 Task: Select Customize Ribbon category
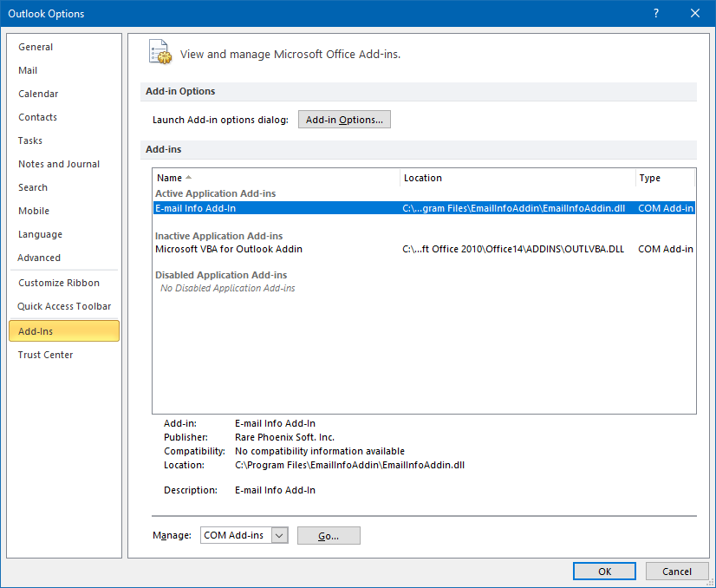tap(59, 283)
